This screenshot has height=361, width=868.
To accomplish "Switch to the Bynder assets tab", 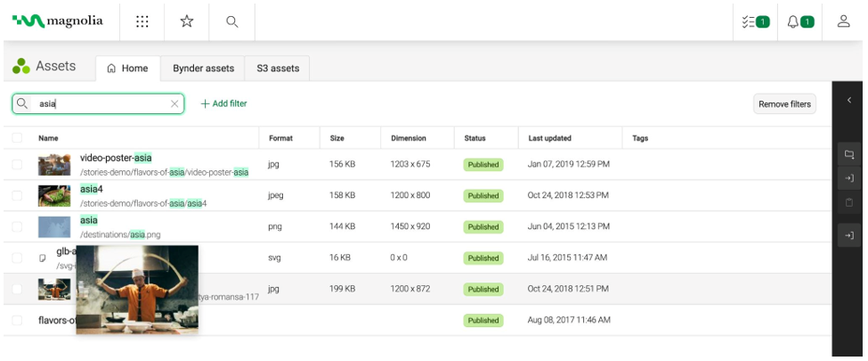I will point(203,69).
